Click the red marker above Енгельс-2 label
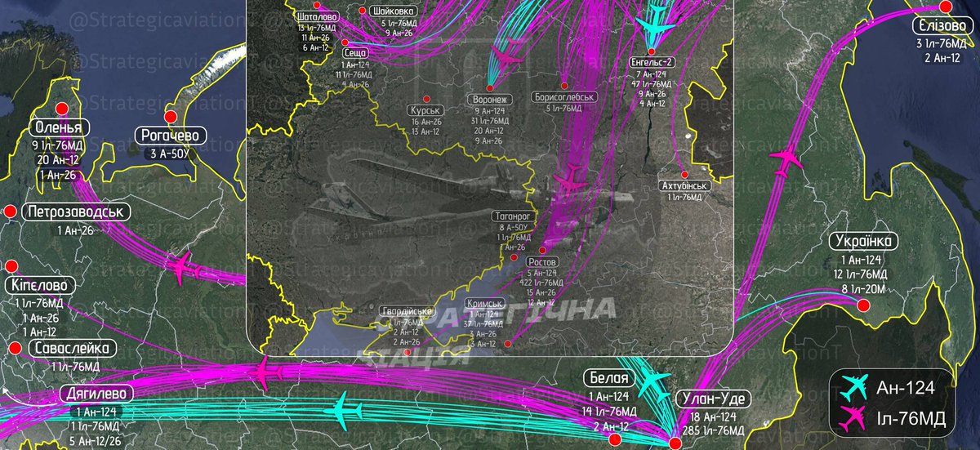 pos(653,50)
